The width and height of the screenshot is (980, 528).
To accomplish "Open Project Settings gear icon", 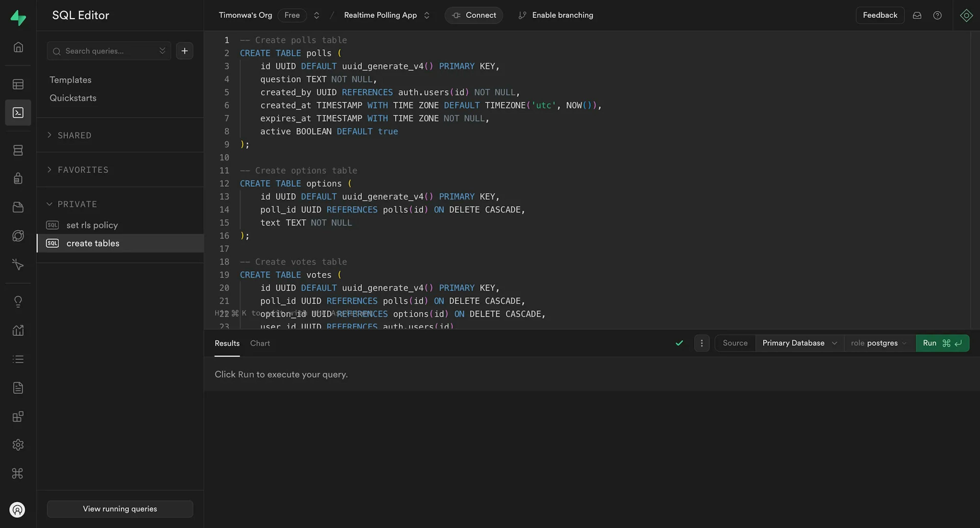I will click(18, 445).
